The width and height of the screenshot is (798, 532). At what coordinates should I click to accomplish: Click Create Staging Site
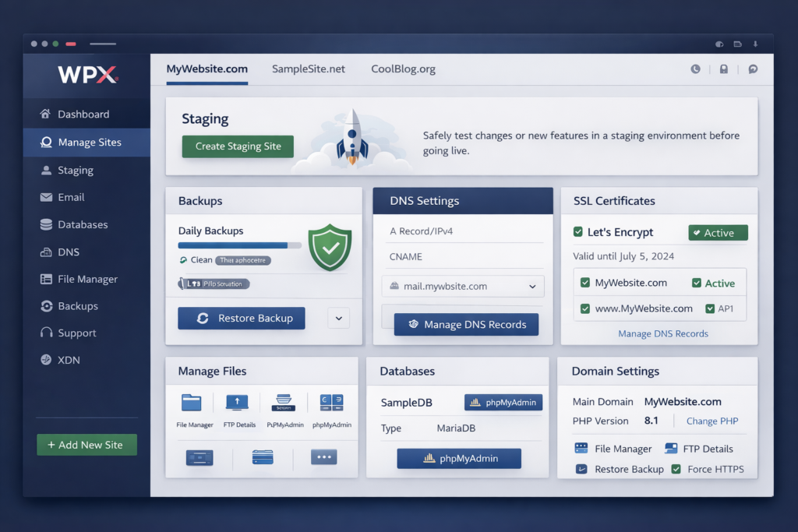(x=238, y=146)
